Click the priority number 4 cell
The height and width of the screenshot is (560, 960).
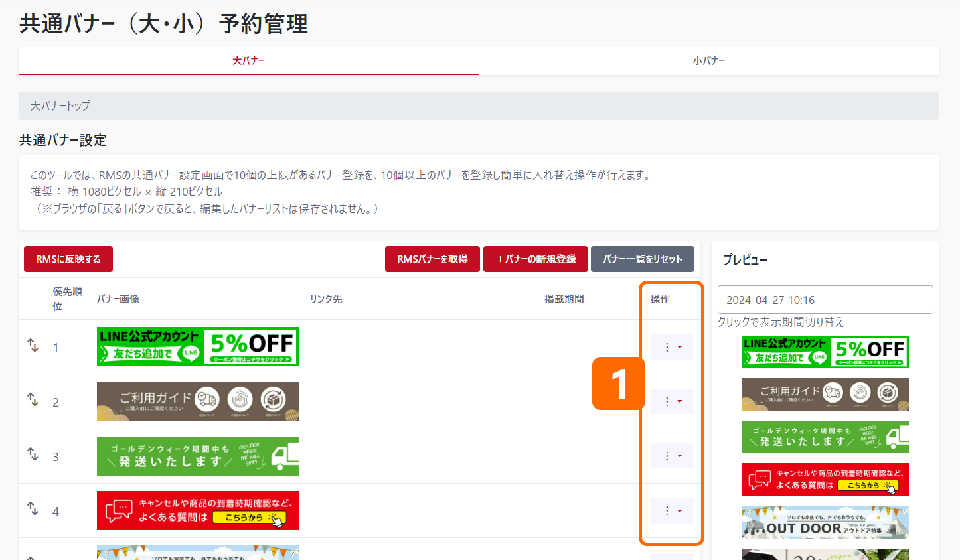click(x=56, y=511)
